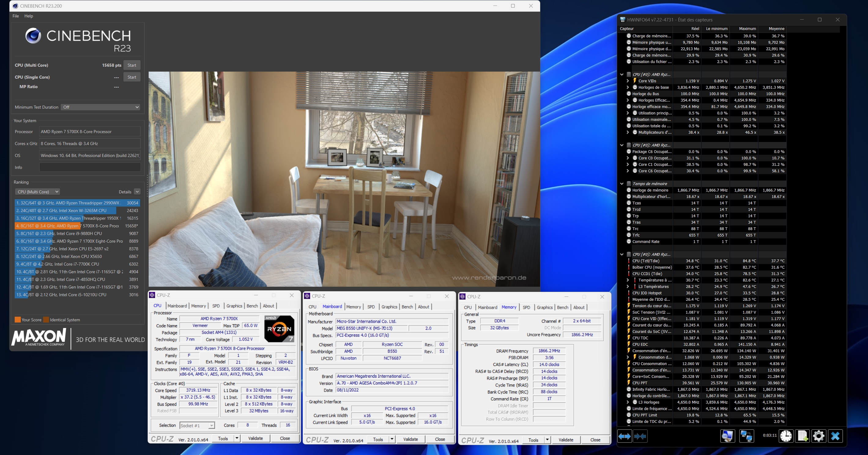This screenshot has height=455, width=868.
Task: Open HWiNFO system summary monitor icon
Action: pyautogui.click(x=728, y=436)
